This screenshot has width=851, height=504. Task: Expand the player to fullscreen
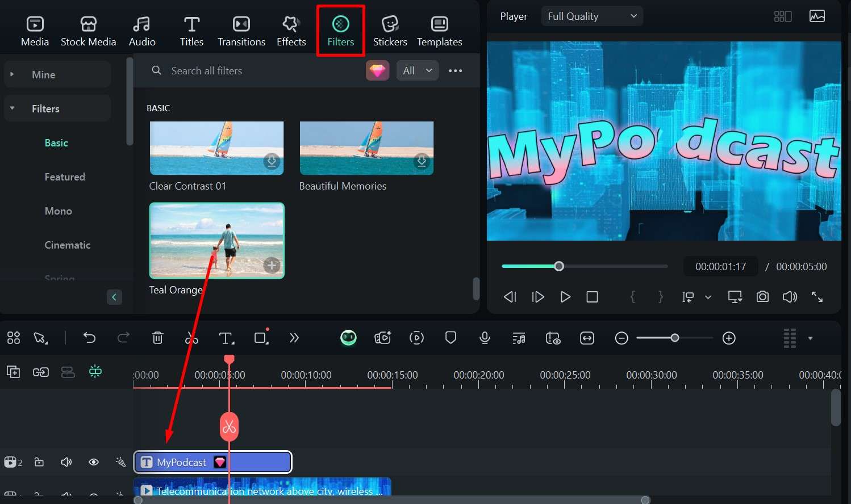click(x=817, y=297)
